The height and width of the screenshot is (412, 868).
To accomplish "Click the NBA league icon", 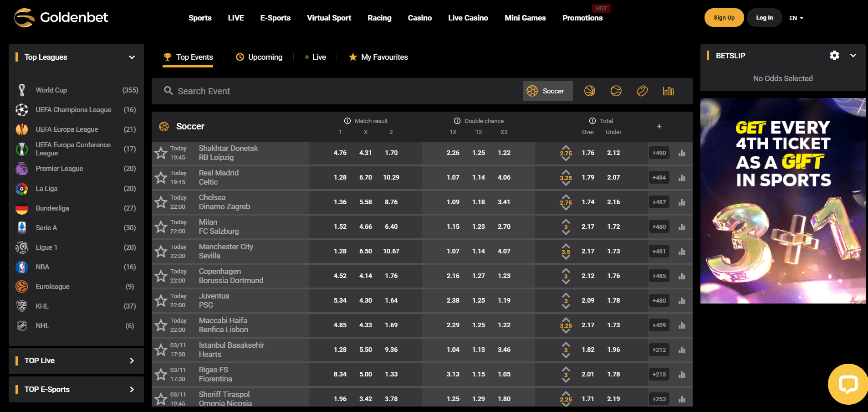I will (22, 267).
